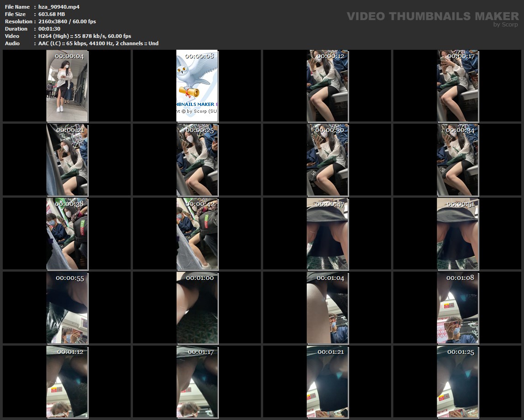Click the Resolution label
The height and width of the screenshot is (420, 524).
tap(19, 21)
